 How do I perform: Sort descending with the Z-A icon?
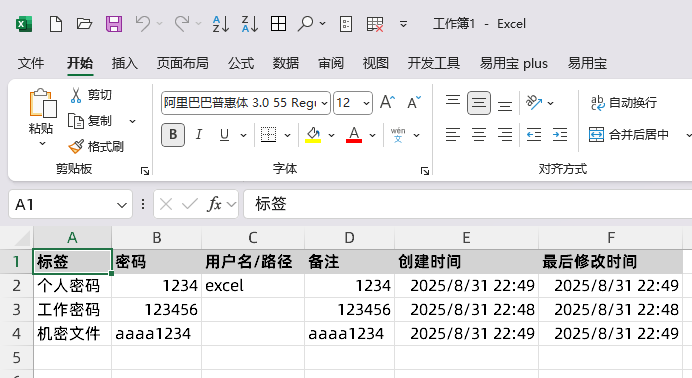pos(250,24)
